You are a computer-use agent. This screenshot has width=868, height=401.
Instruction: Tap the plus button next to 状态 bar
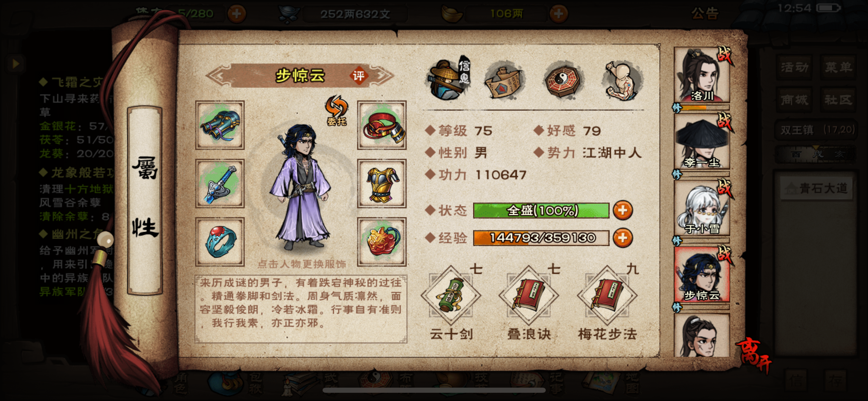tap(623, 210)
